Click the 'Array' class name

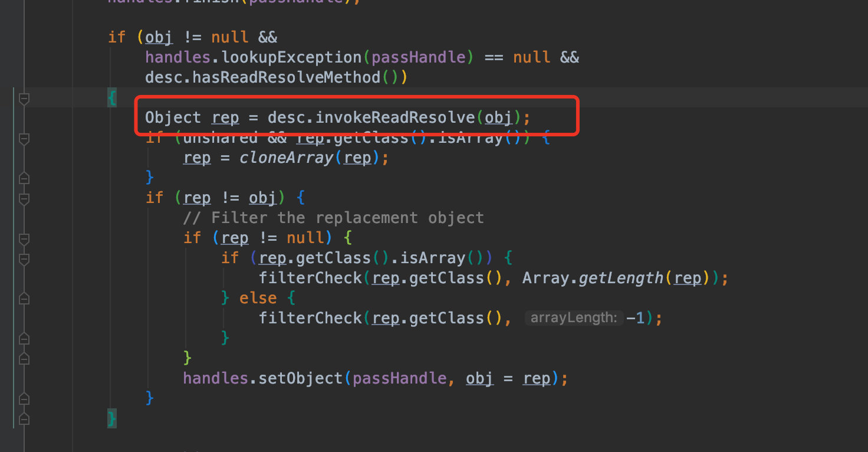point(545,278)
